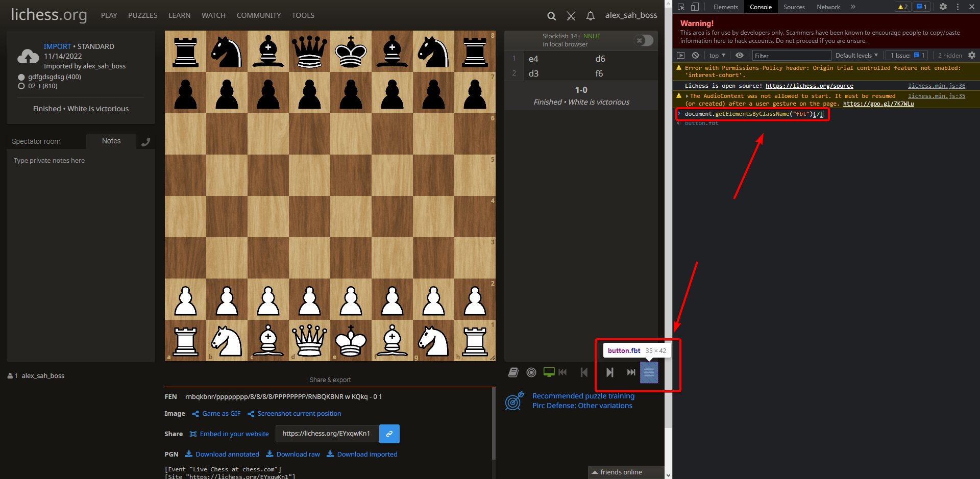Open the Default levels dropdown
This screenshot has height=479, width=980.
[856, 56]
